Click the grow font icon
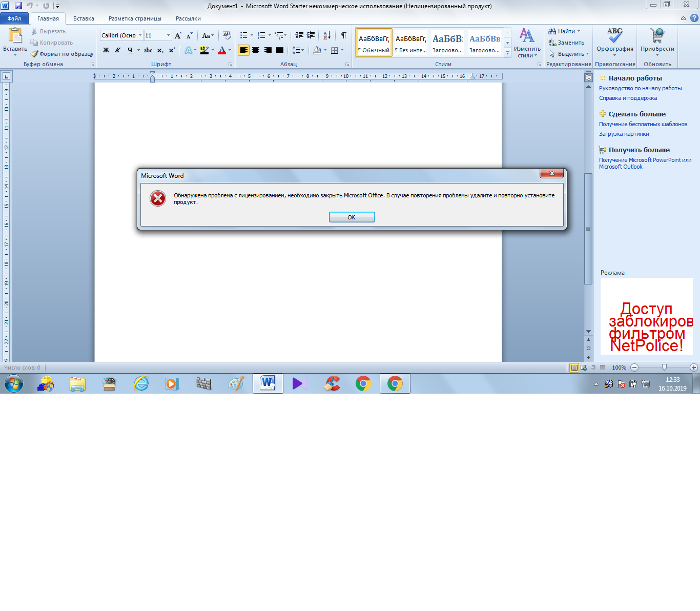The width and height of the screenshot is (700, 611). coord(178,35)
